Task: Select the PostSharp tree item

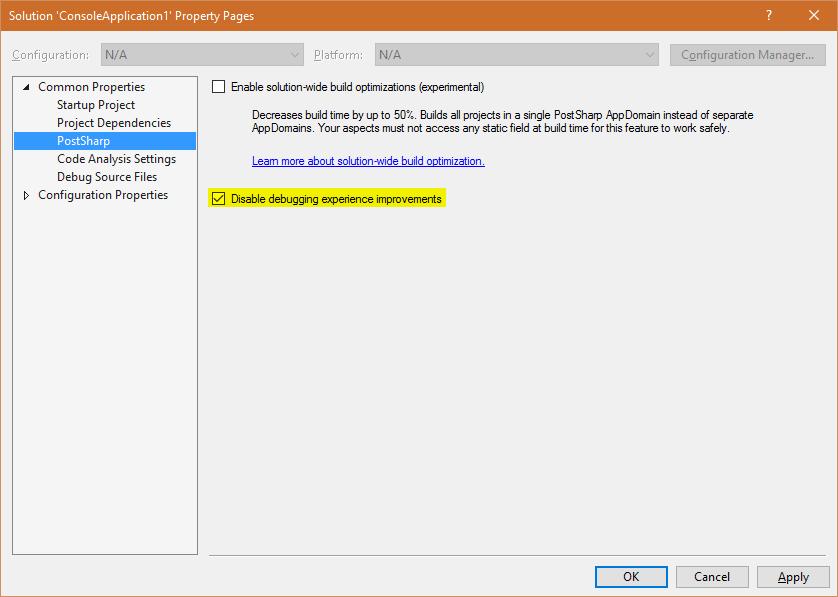Action: 83,141
